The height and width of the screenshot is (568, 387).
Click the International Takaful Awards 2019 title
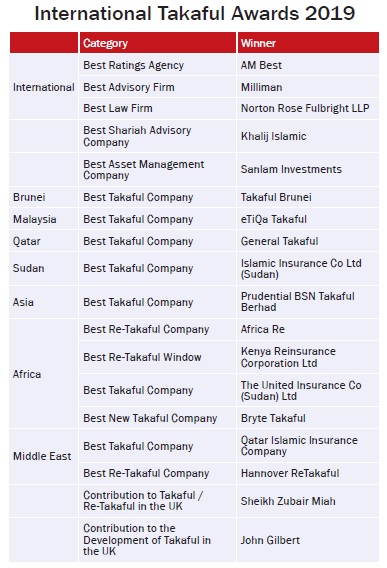tap(195, 14)
